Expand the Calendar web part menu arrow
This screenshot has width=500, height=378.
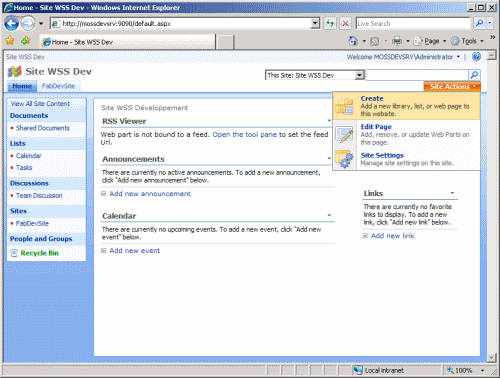(329, 215)
